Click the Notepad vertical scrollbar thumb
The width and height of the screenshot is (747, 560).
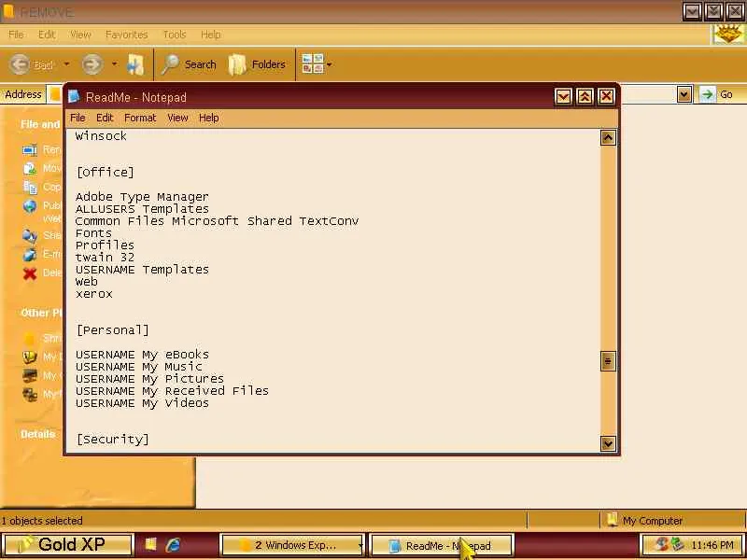point(608,361)
